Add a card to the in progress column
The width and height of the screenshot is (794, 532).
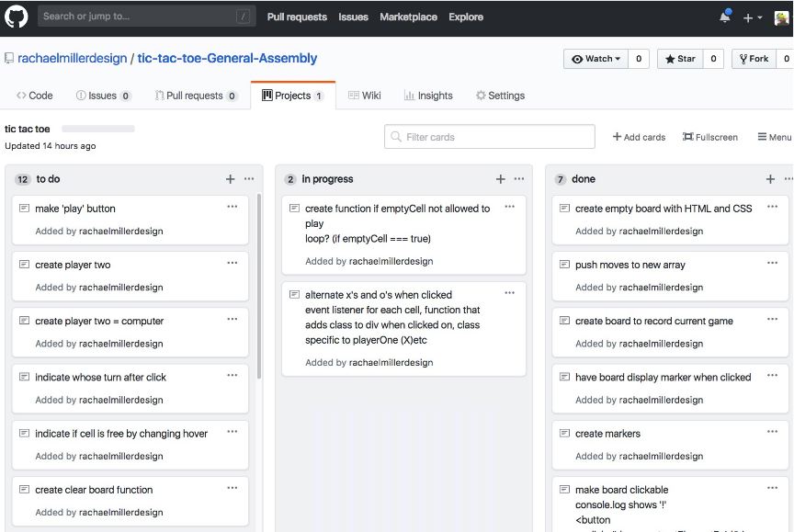pos(500,178)
